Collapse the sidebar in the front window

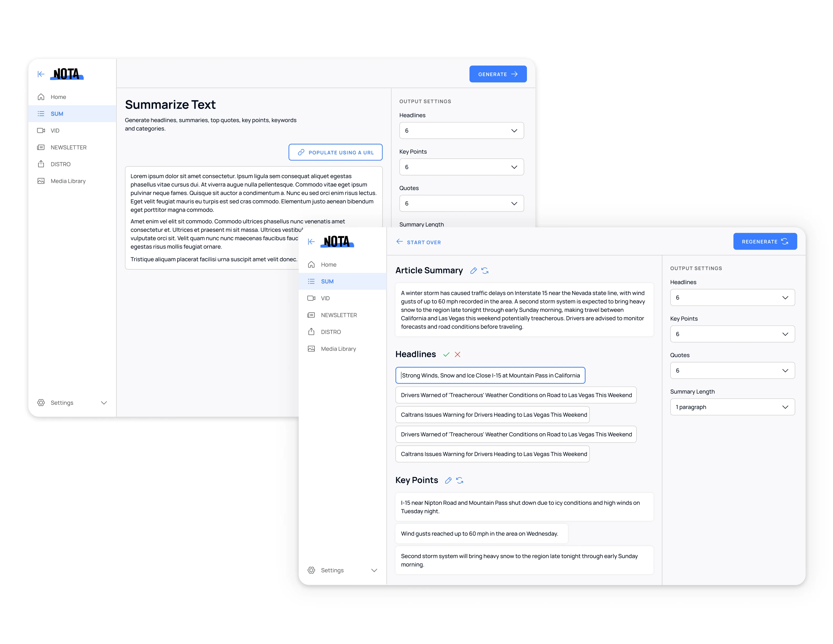click(311, 241)
